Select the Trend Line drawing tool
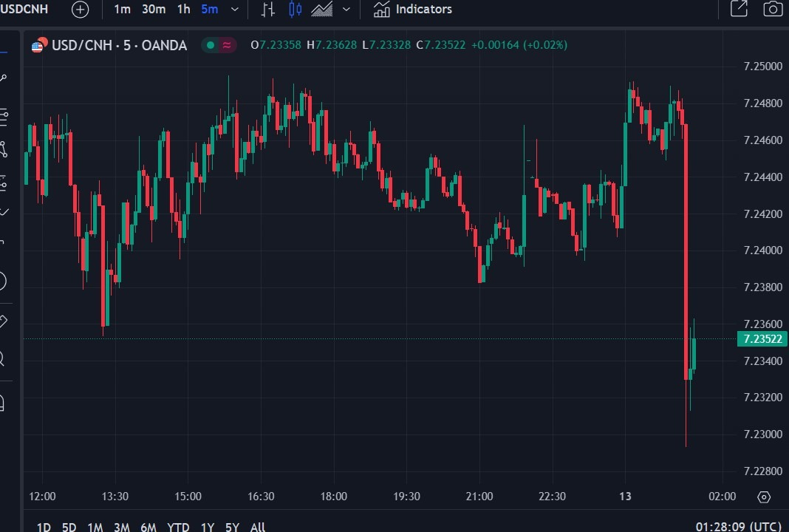The width and height of the screenshot is (789, 532). (x=3, y=78)
